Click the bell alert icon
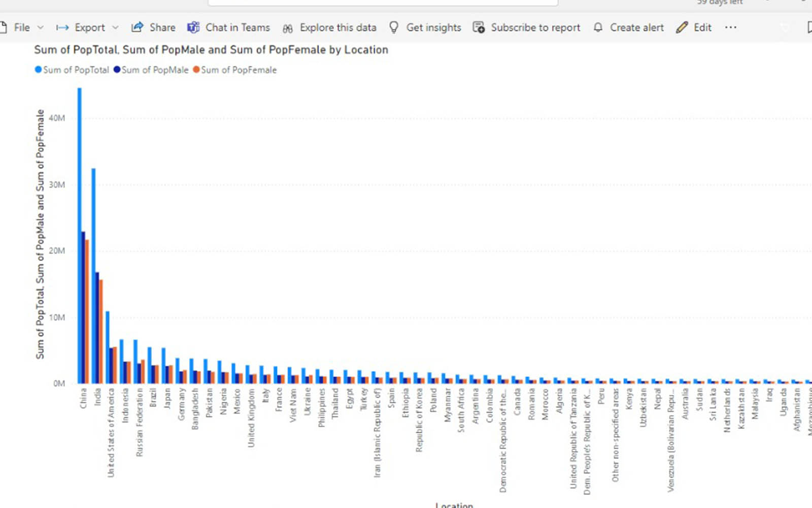Screen dimensions: 812x508 [x=598, y=27]
